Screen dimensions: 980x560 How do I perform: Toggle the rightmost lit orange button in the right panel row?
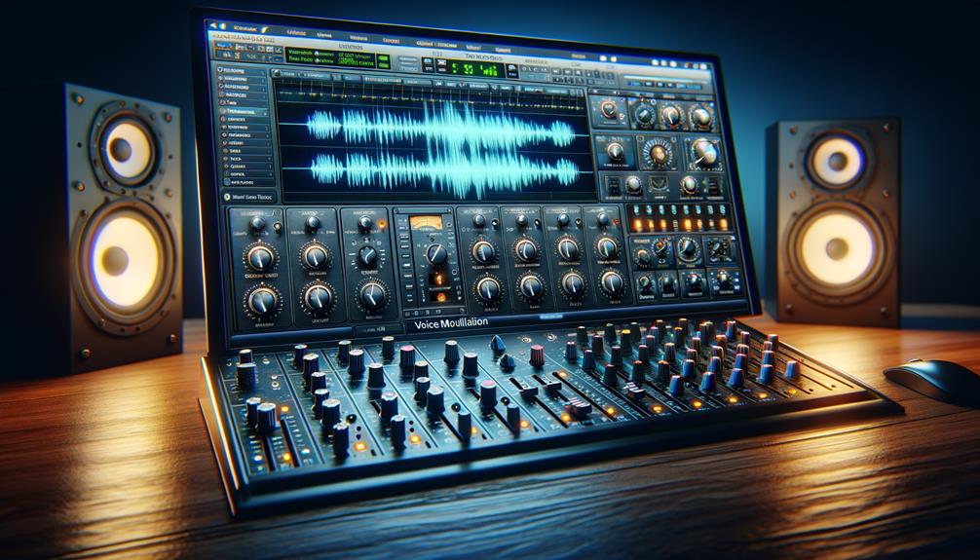click(723, 223)
